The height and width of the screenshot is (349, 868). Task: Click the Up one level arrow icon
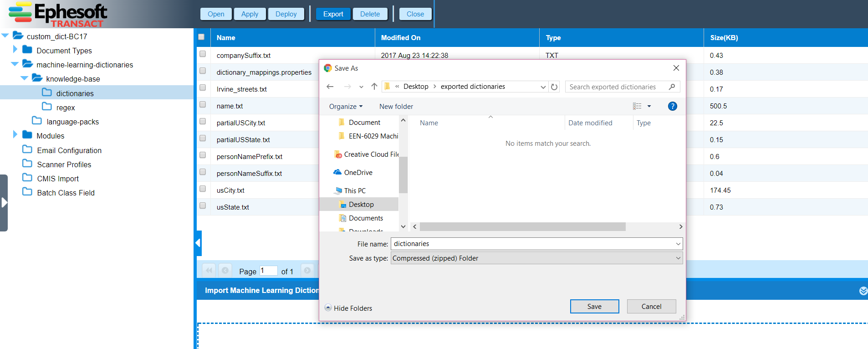(x=374, y=87)
